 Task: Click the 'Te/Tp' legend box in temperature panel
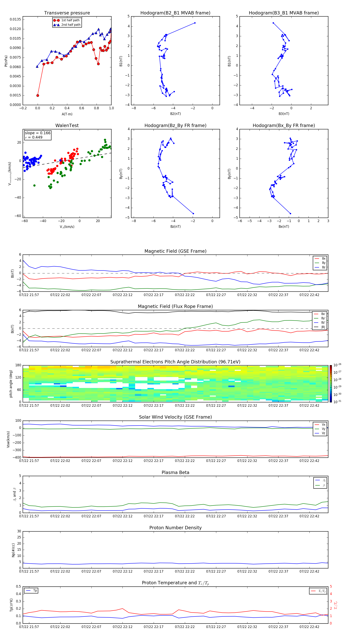coord(318,591)
